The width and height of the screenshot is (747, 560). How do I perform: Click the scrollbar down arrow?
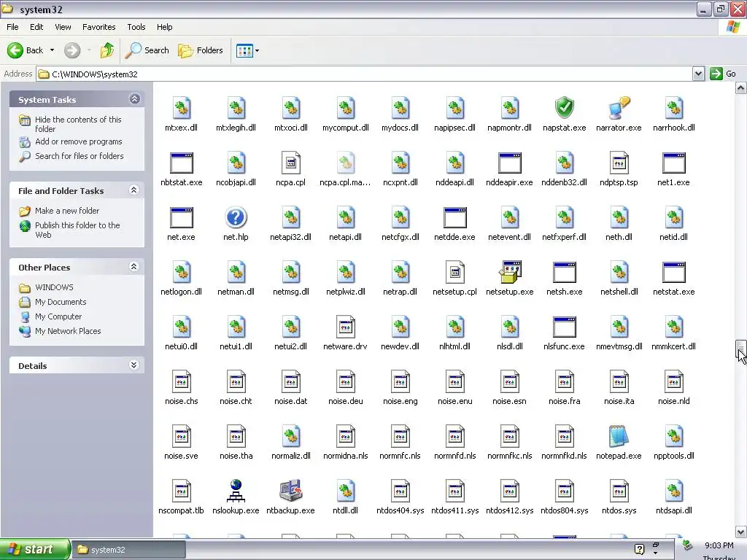coord(740,532)
